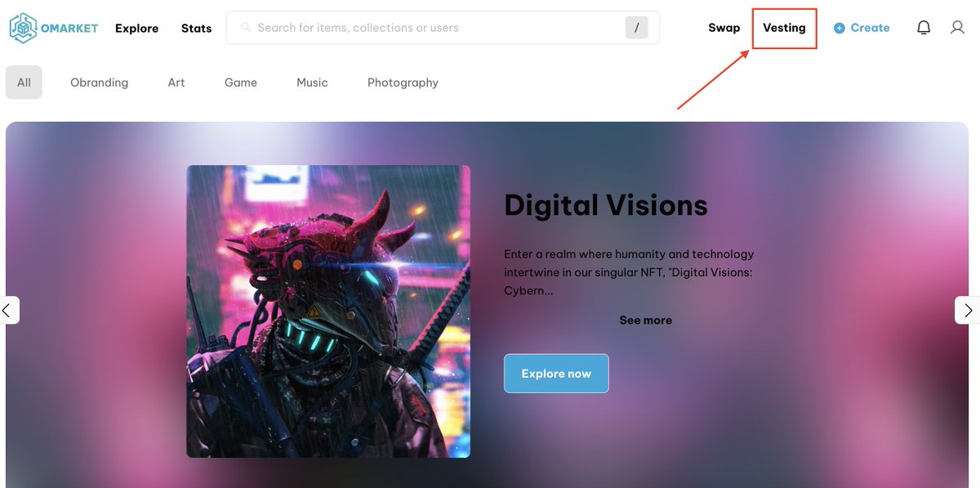Select the Obranding category tab
The image size is (980, 488).
point(99,83)
